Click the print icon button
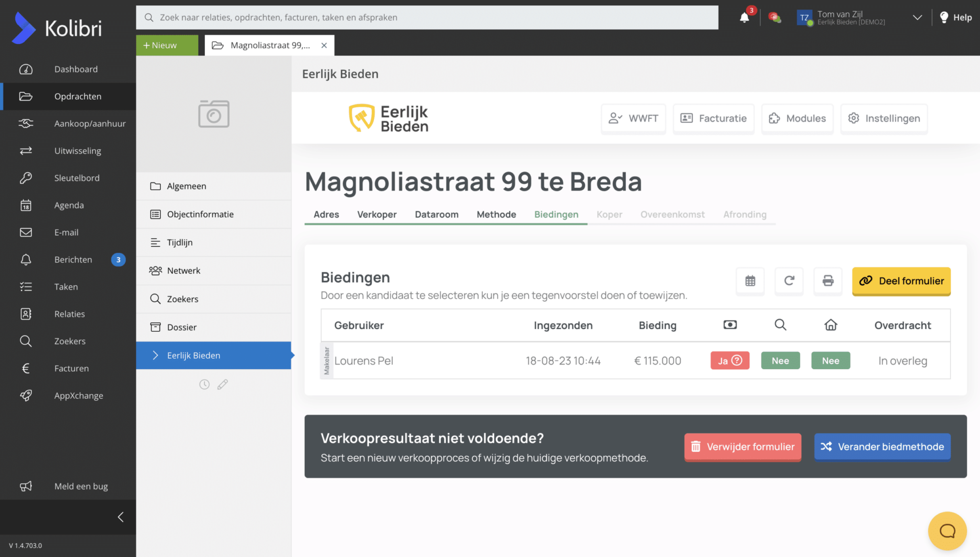The width and height of the screenshot is (980, 557). [828, 281]
